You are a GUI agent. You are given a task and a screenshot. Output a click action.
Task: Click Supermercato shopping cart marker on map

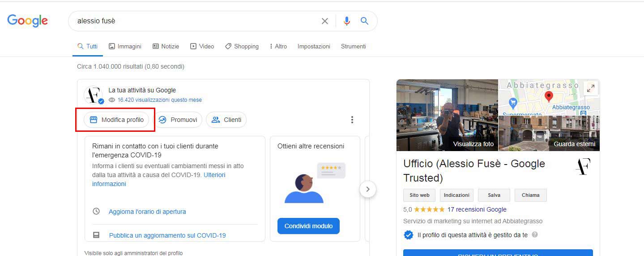[513, 103]
